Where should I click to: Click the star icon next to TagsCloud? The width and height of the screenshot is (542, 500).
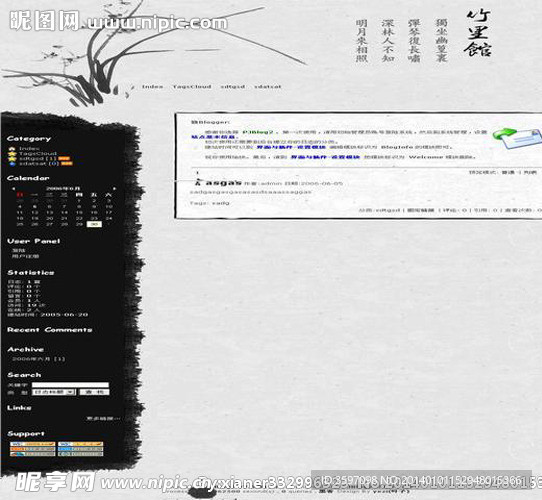(12, 154)
